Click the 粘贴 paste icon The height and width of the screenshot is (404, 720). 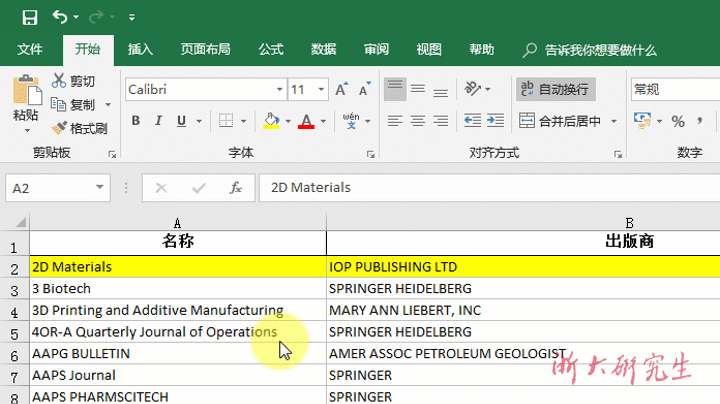click(27, 90)
